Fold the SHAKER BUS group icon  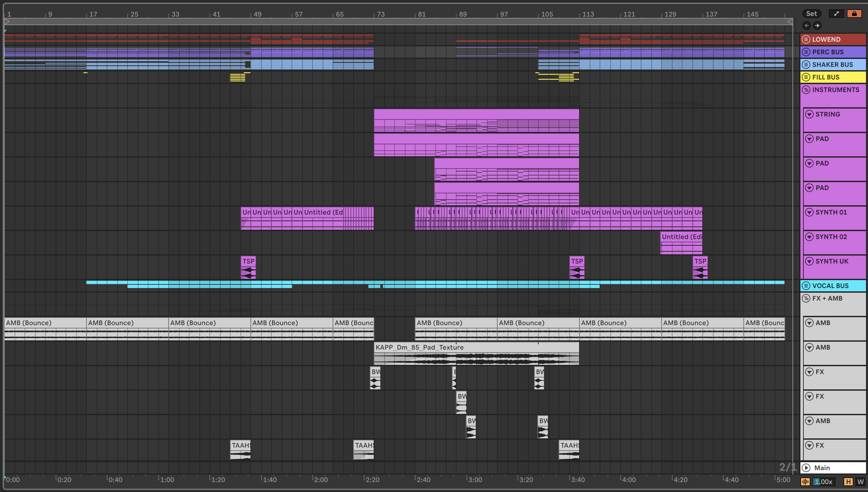point(806,65)
